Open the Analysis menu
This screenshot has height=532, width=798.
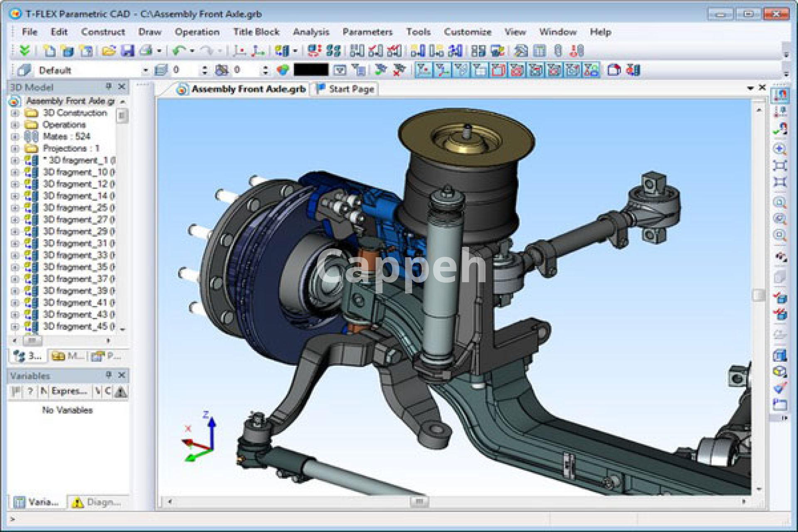point(310,32)
